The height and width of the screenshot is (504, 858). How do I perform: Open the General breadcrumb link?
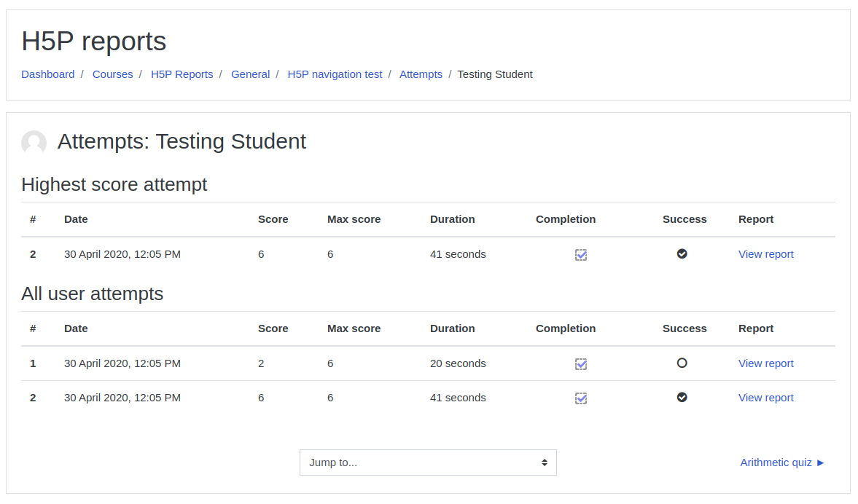tap(250, 74)
